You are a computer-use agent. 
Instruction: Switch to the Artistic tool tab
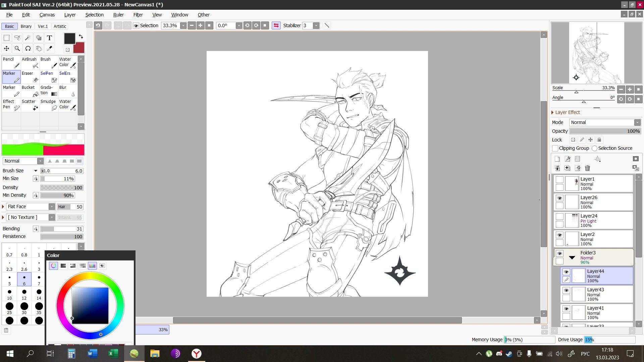click(x=60, y=26)
